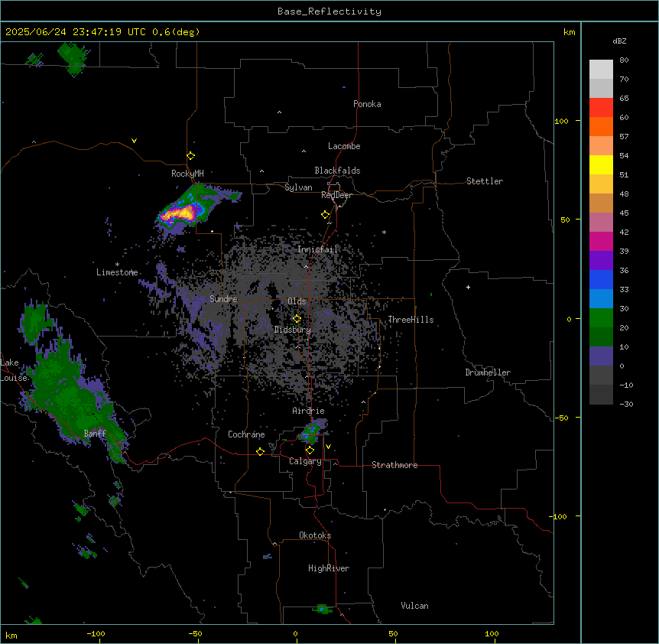This screenshot has height=644, width=659.
Task: Click the Calgary city label
Action: click(305, 461)
